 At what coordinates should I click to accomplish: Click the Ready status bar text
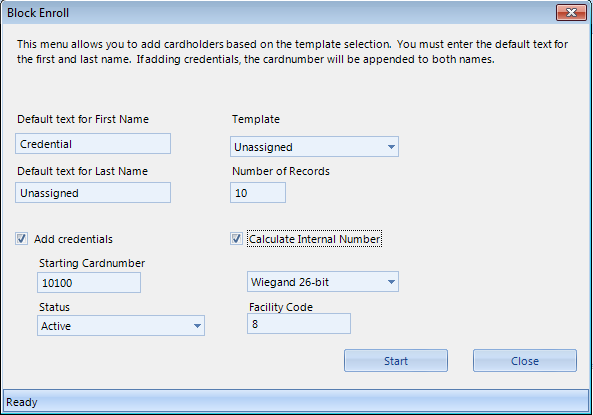22,402
